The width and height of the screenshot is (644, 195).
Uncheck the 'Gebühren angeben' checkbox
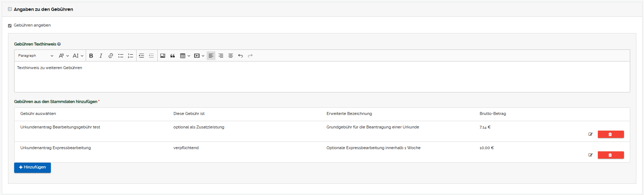pos(10,25)
